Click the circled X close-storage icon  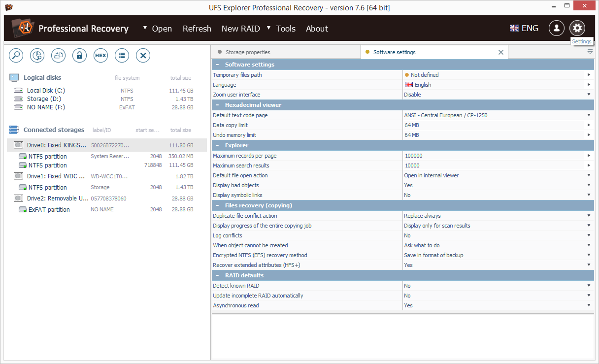143,56
